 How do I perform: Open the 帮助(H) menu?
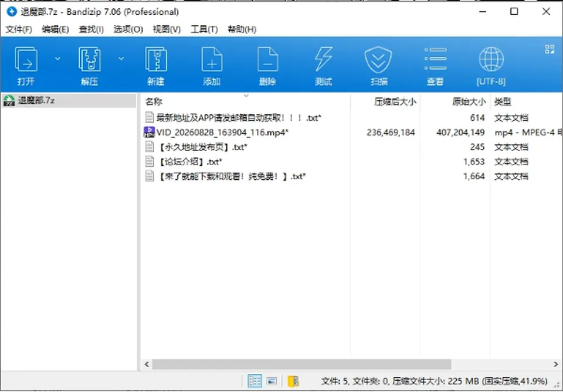242,29
